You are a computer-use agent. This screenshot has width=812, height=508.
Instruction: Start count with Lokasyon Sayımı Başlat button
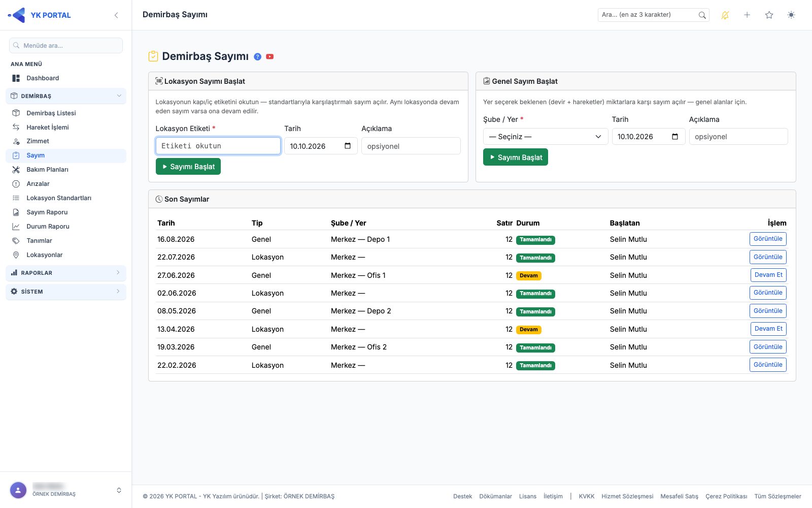click(188, 167)
